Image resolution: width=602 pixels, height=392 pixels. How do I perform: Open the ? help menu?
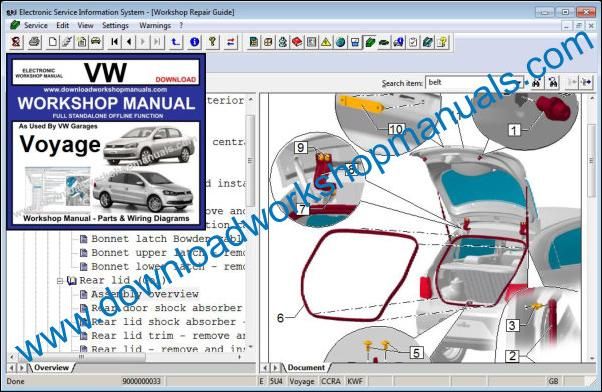tap(181, 25)
